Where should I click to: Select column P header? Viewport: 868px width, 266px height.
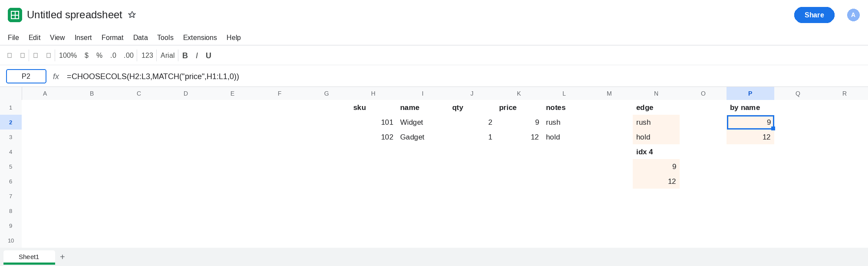click(750, 93)
